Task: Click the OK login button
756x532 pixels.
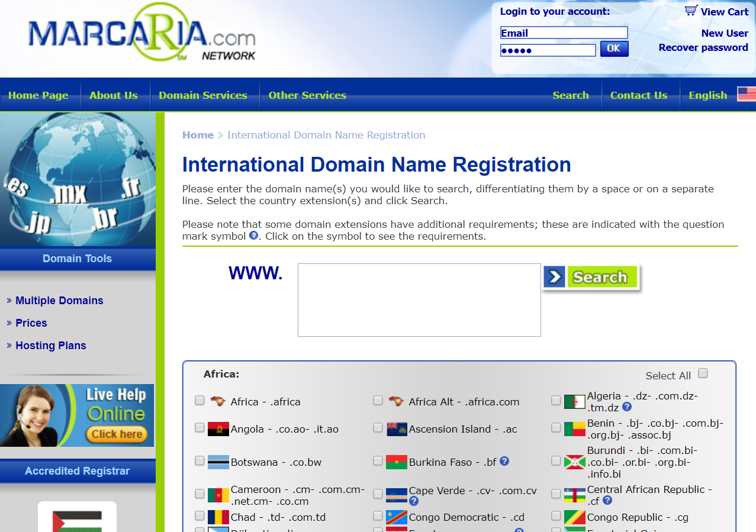Action: coord(614,49)
